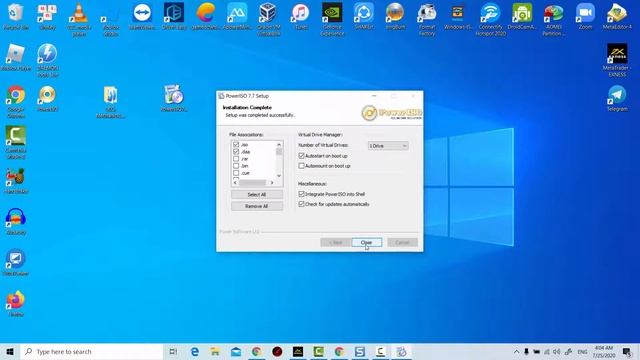Launch Connectify Hotspot 2020 desktop icon
This screenshot has height=360, width=640.
click(490, 19)
